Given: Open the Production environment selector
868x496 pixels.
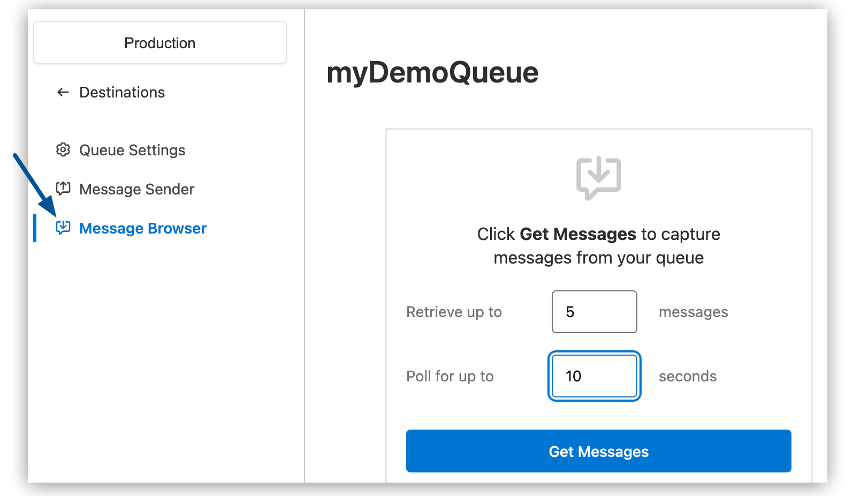Looking at the screenshot, I should (159, 42).
